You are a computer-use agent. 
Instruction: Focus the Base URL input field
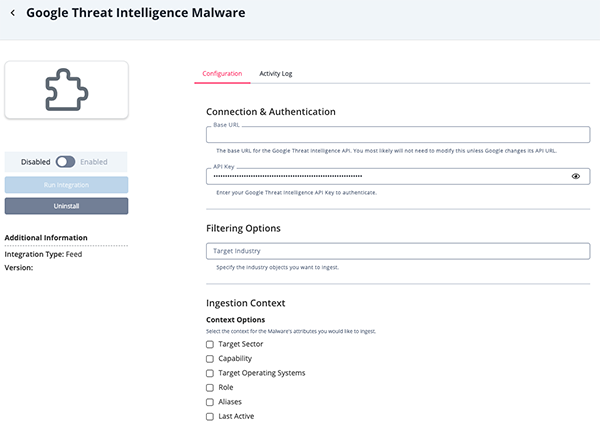click(x=398, y=135)
